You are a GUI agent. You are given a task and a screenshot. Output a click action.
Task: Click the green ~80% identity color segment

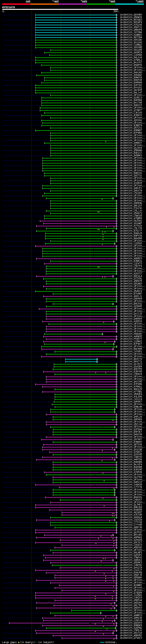[x=101, y=4]
